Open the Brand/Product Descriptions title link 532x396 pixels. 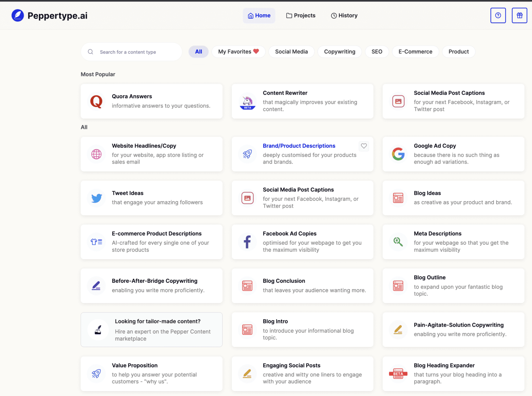point(299,146)
